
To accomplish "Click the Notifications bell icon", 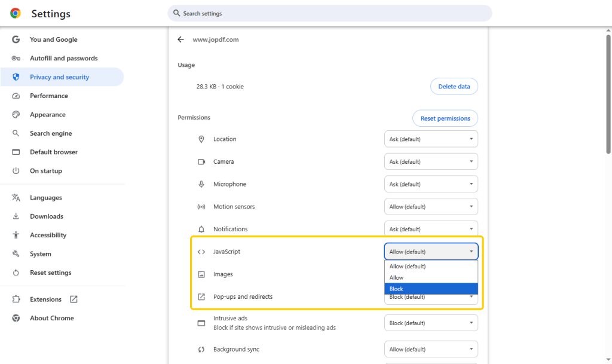I will coord(201,230).
